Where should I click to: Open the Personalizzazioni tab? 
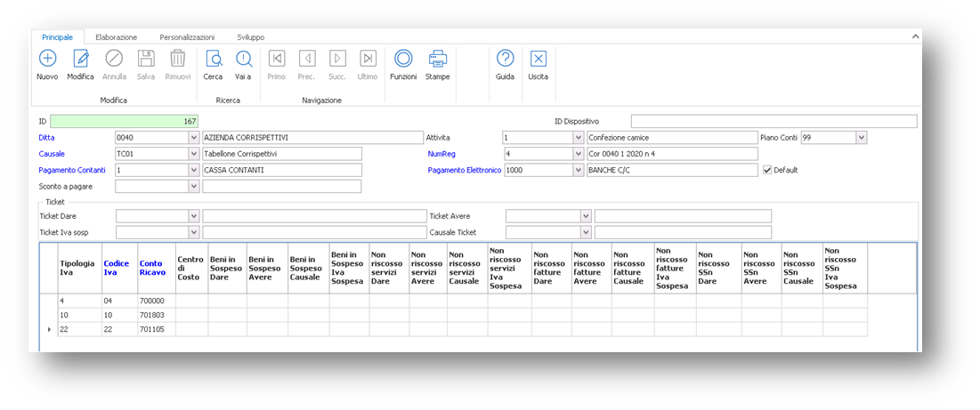tap(187, 37)
